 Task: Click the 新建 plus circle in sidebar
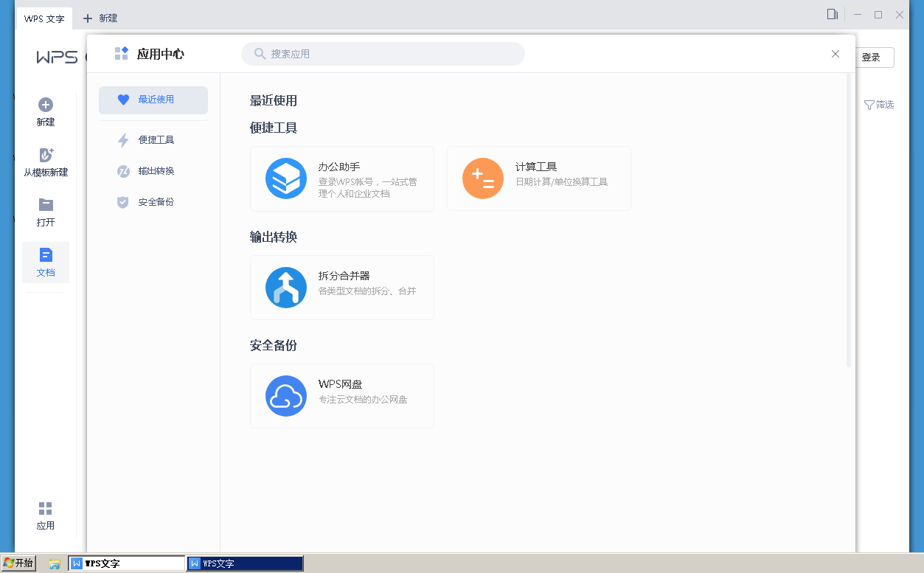pos(46,105)
